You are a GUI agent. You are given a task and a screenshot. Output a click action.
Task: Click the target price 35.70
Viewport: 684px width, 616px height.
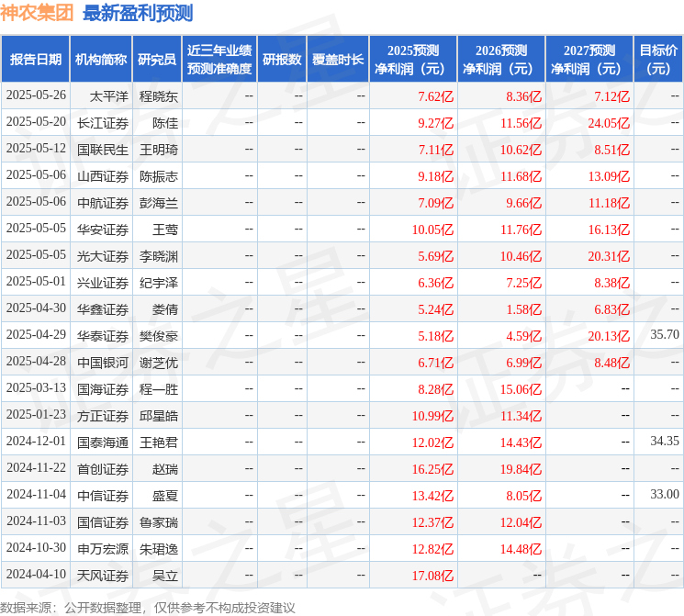[665, 334]
